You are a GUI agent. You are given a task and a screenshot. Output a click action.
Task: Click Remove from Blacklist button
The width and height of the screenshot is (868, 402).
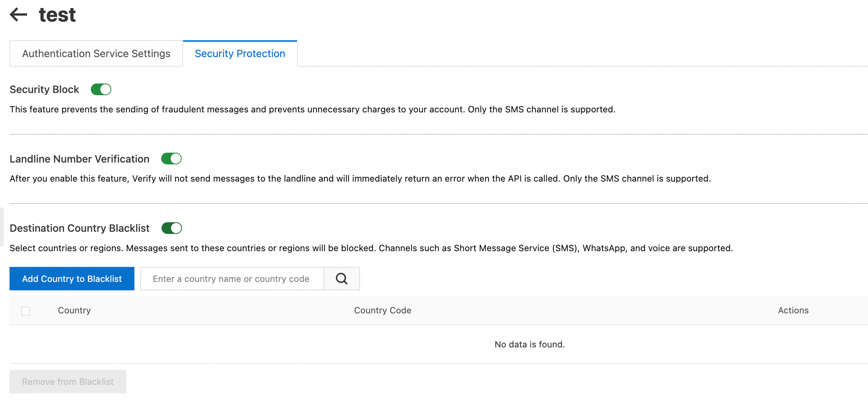point(68,381)
